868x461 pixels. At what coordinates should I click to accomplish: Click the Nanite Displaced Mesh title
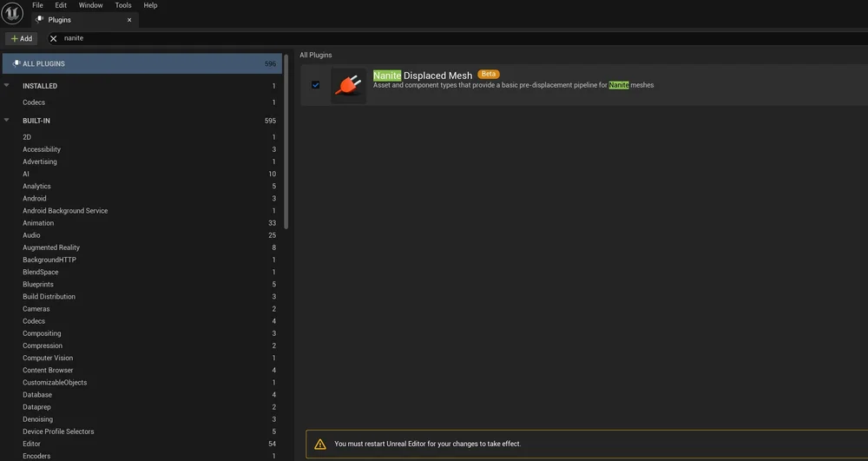[x=423, y=76]
